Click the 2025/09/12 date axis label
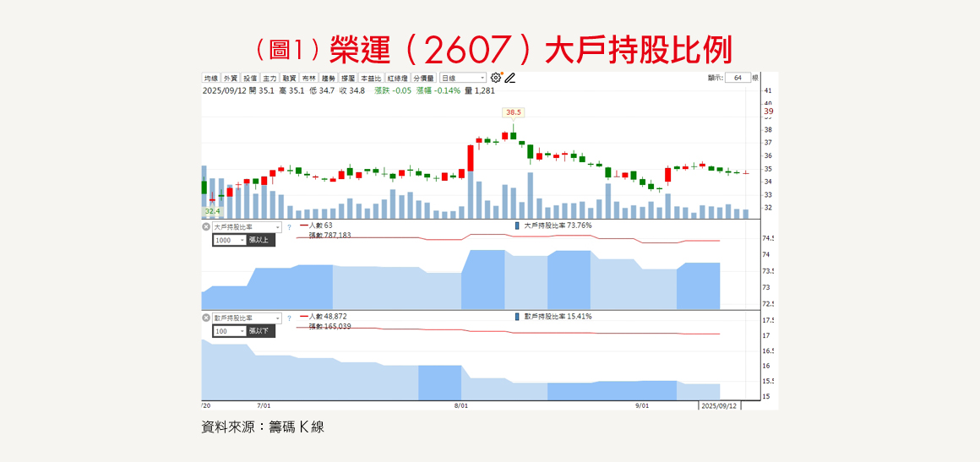 coord(720,405)
